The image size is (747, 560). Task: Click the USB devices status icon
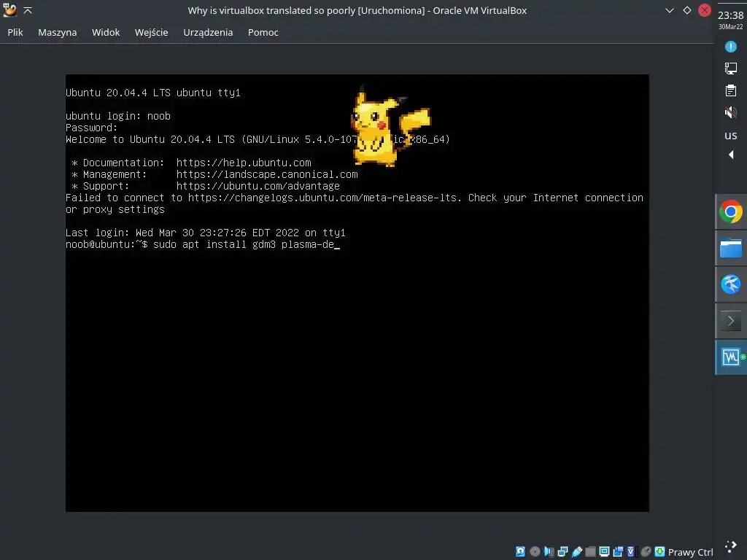pos(577,552)
